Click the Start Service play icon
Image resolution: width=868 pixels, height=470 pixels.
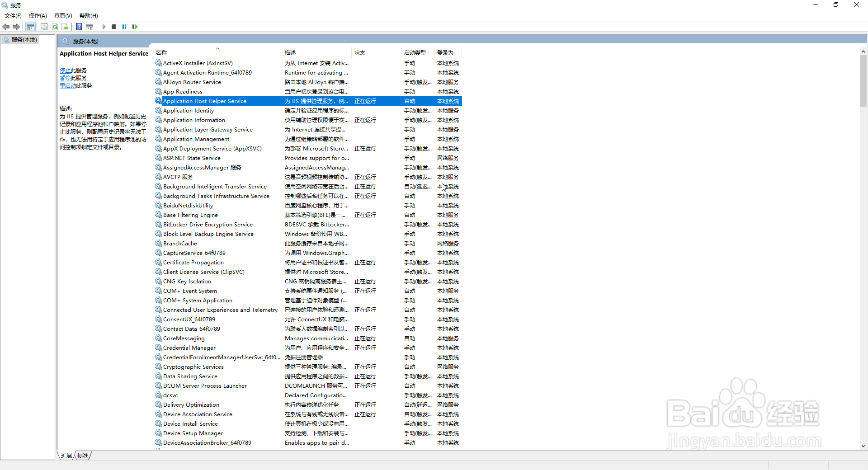pos(104,27)
